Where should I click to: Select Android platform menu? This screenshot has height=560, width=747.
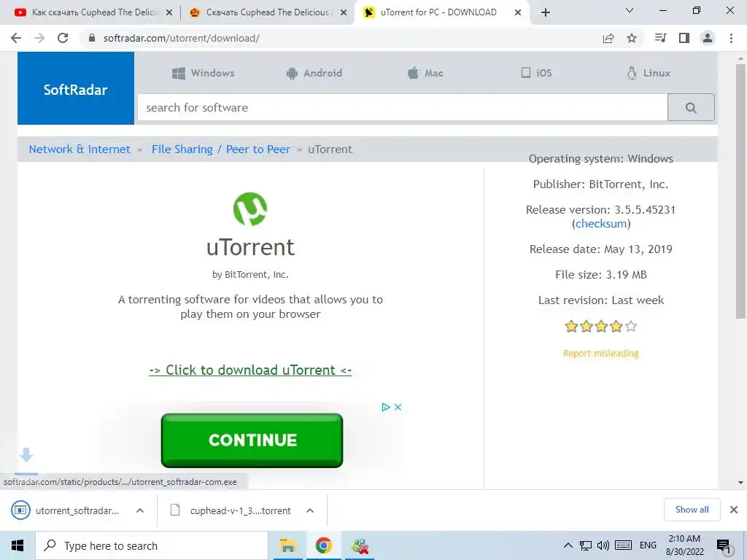[314, 73]
